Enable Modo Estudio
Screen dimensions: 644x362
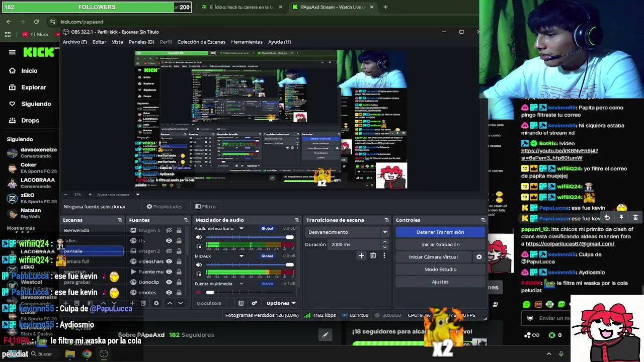(440, 269)
